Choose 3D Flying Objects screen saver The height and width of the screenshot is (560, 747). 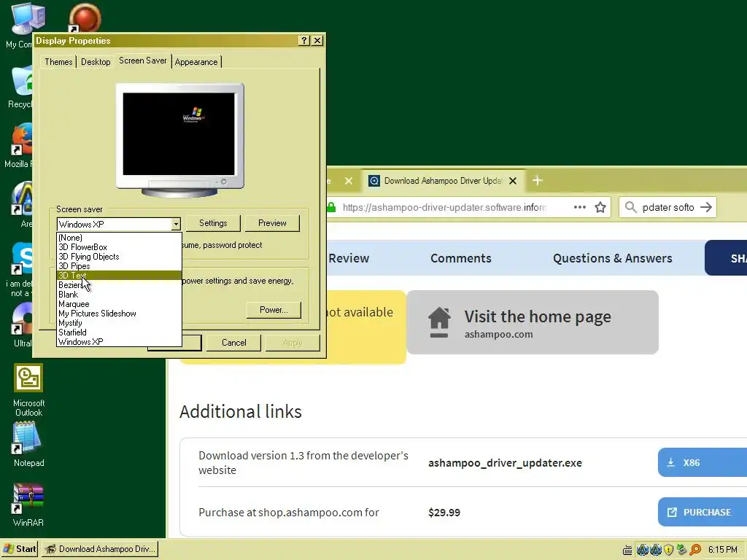pos(119,257)
